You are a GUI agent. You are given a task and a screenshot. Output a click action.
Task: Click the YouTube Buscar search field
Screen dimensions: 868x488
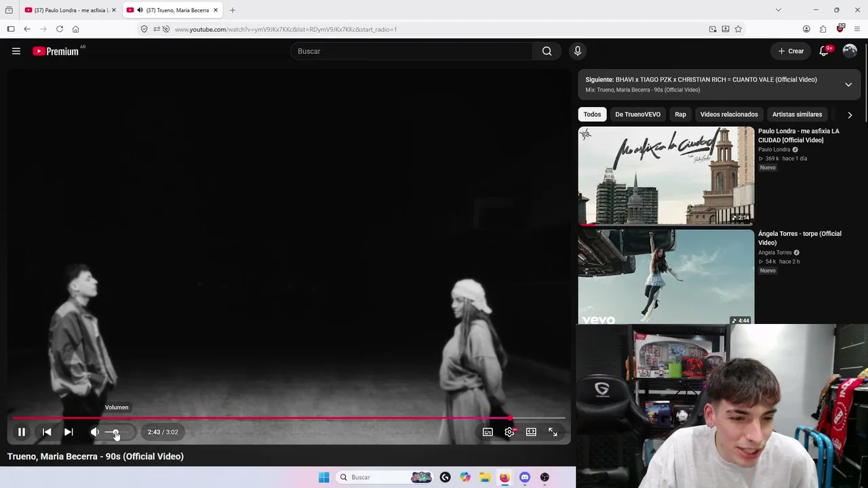tap(412, 51)
